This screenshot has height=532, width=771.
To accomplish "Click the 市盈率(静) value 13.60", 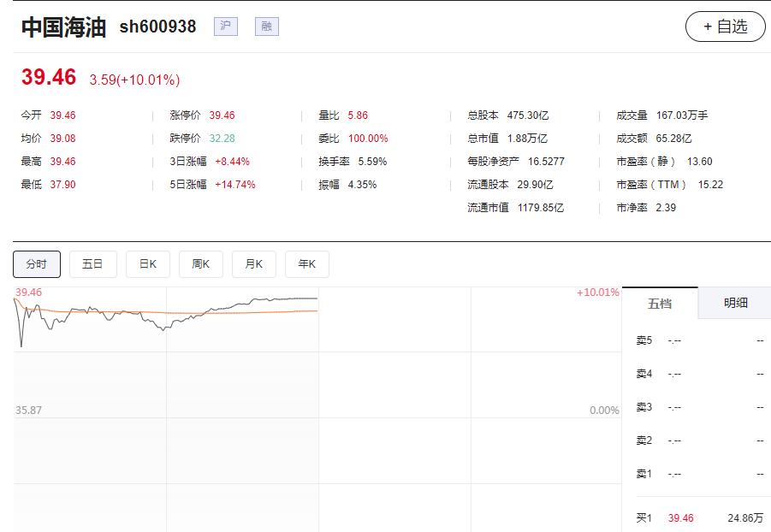I will click(x=700, y=162).
